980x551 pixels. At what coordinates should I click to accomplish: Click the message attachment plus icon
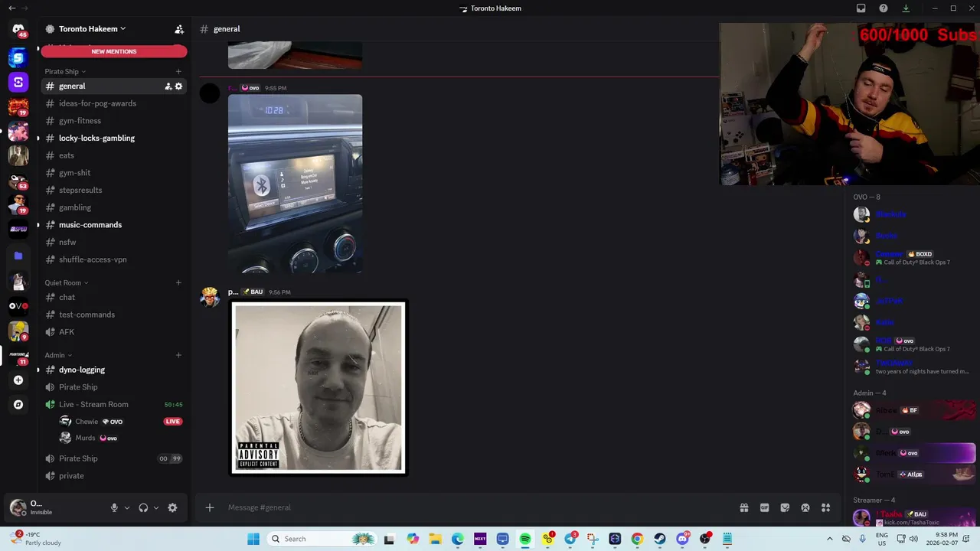pyautogui.click(x=209, y=507)
